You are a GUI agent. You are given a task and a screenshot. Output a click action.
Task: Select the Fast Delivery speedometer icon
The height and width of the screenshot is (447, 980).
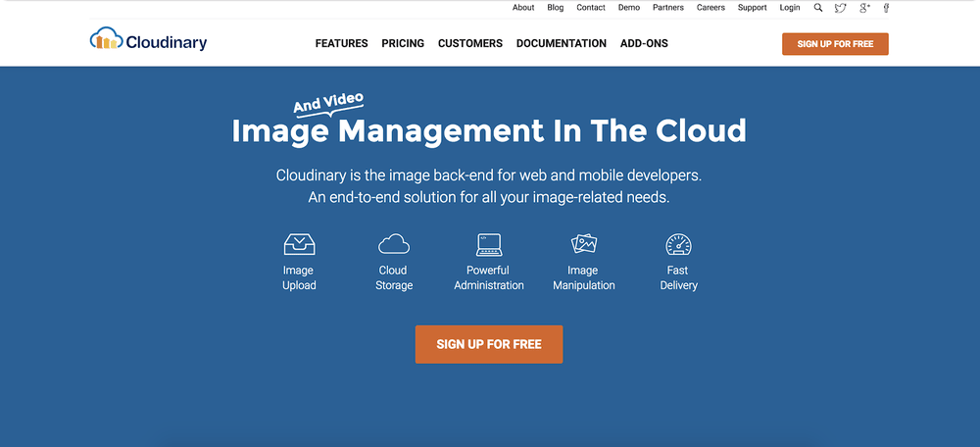(679, 244)
